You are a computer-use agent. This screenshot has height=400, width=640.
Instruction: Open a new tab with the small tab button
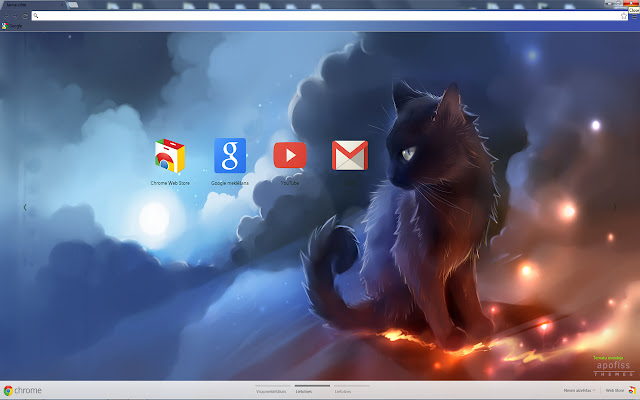pyautogui.click(x=73, y=5)
